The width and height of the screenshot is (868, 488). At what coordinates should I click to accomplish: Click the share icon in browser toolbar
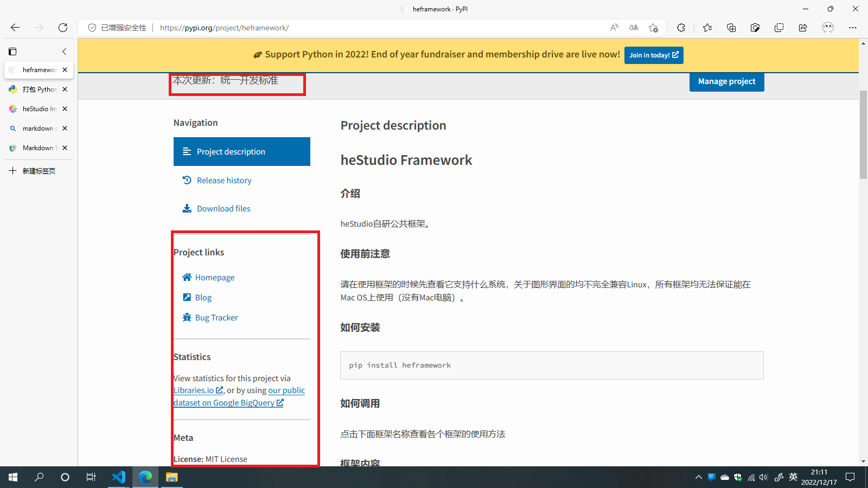(x=803, y=28)
